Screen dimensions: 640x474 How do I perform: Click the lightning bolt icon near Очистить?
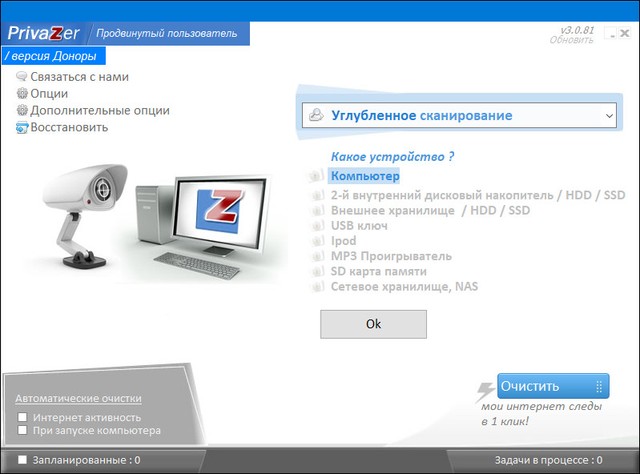[x=485, y=392]
